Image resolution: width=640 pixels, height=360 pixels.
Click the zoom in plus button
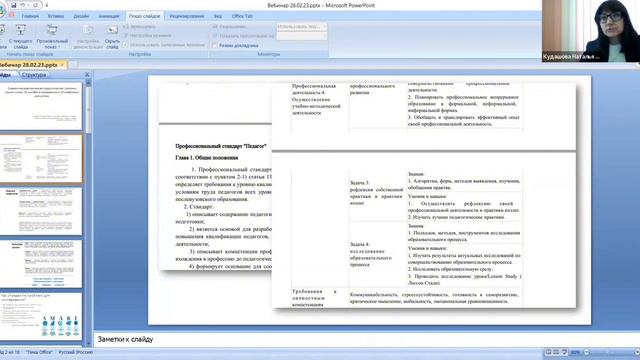[637, 352]
